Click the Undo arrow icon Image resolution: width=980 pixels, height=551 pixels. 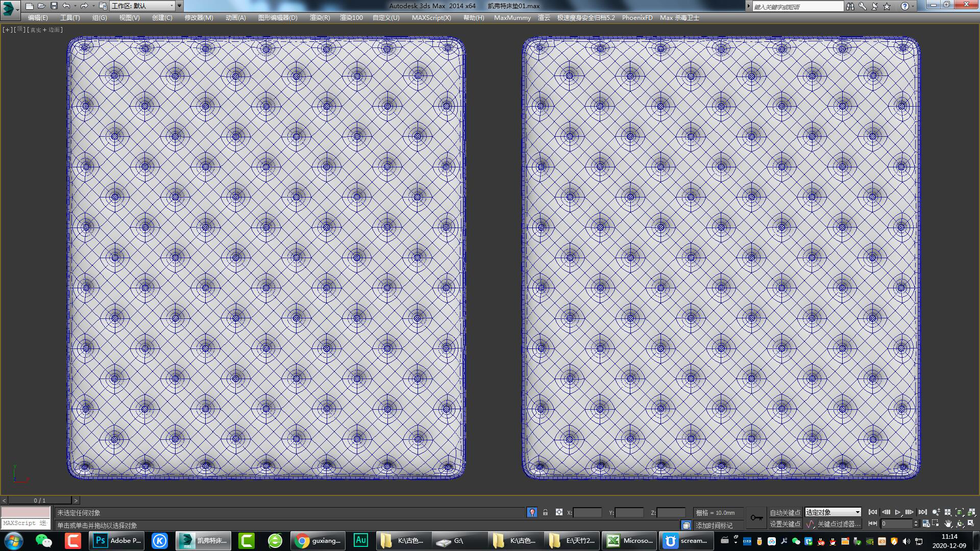pyautogui.click(x=66, y=6)
